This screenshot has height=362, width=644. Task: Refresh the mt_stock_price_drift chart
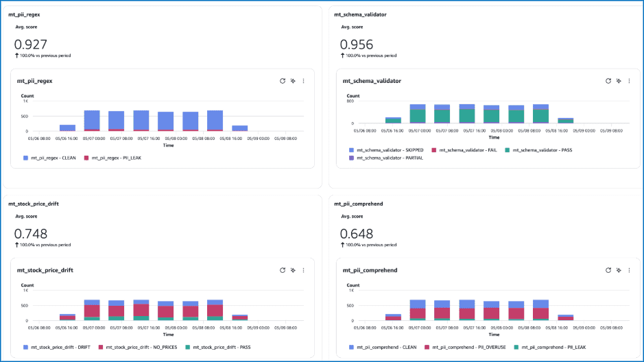tap(283, 270)
